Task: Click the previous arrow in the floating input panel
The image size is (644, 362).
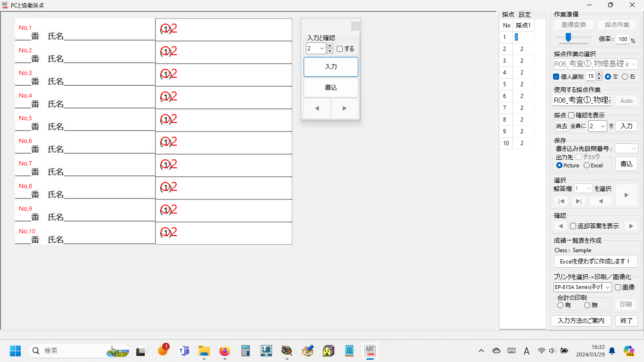Action: pos(317,108)
